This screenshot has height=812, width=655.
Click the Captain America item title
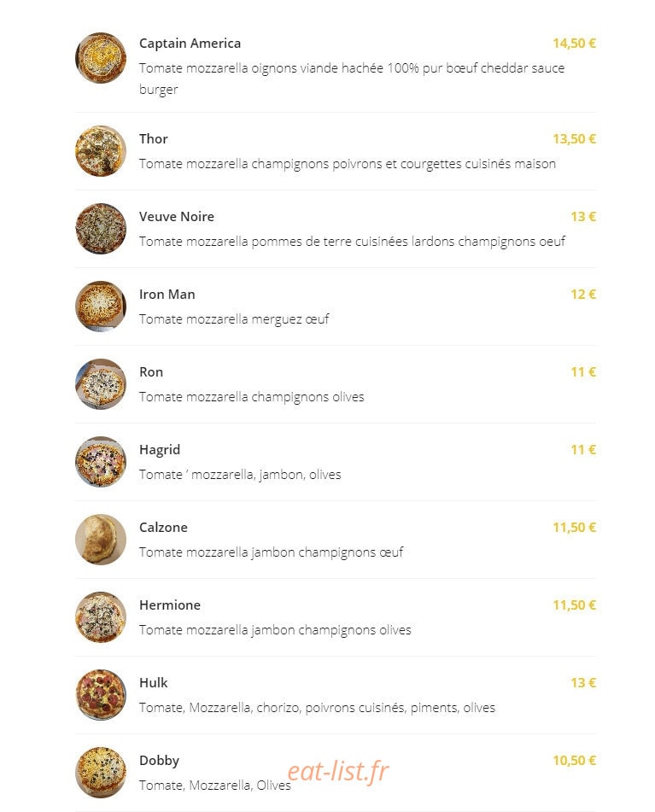click(x=190, y=43)
